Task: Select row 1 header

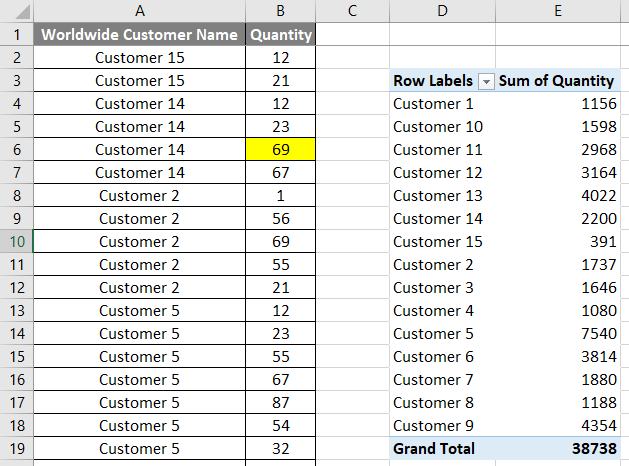Action: pos(16,34)
